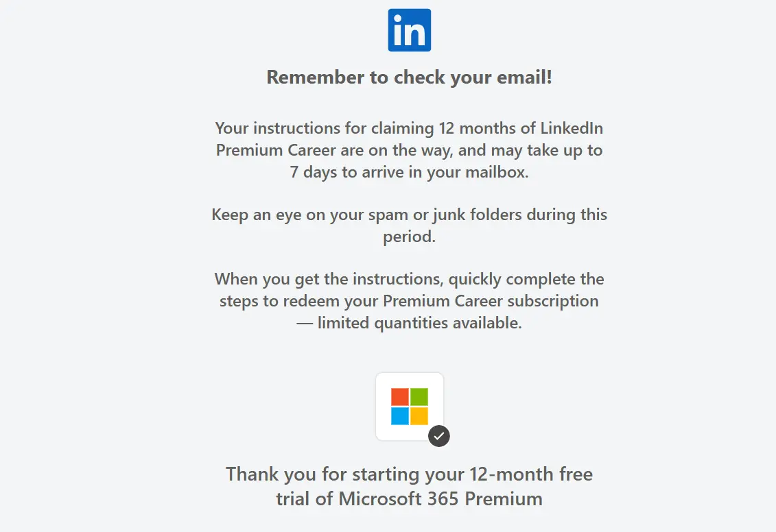This screenshot has width=776, height=532.
Task: Click the word "period."
Action: click(x=410, y=237)
